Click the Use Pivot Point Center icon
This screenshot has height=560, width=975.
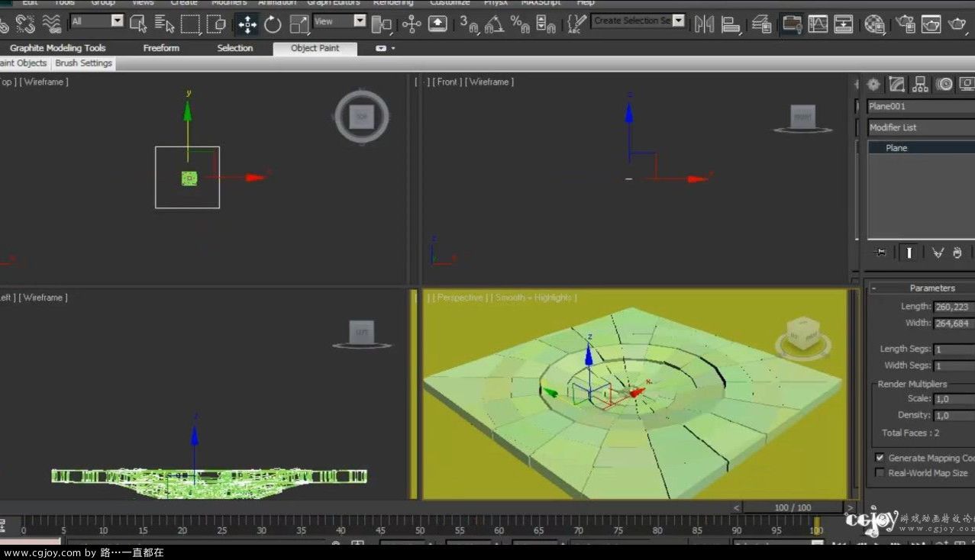381,24
